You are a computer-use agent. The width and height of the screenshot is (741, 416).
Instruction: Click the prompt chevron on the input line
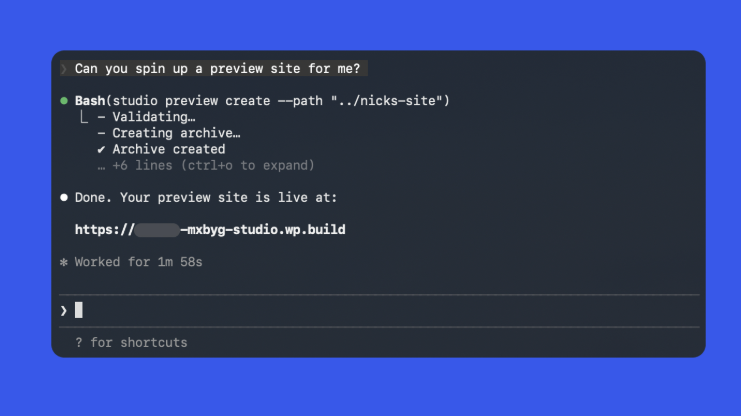[64, 310]
